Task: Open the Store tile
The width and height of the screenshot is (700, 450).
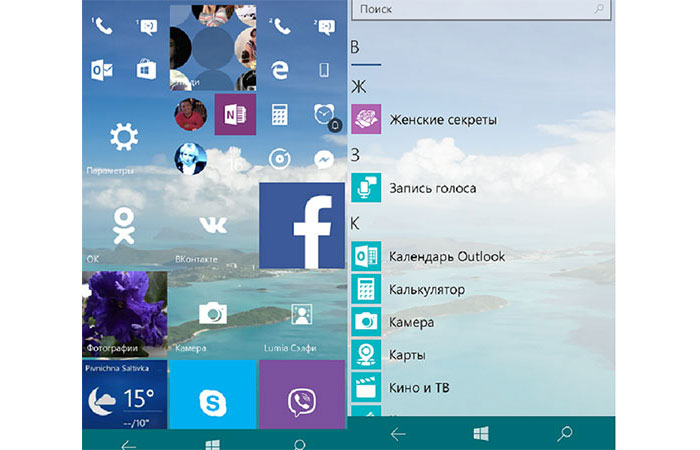Action: click(x=146, y=70)
